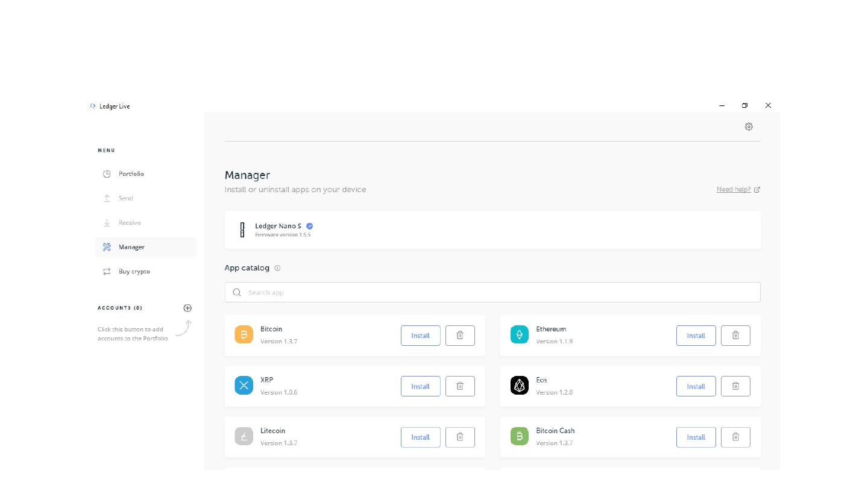Click Bitcoin Version 1.3.7 text

[278, 341]
